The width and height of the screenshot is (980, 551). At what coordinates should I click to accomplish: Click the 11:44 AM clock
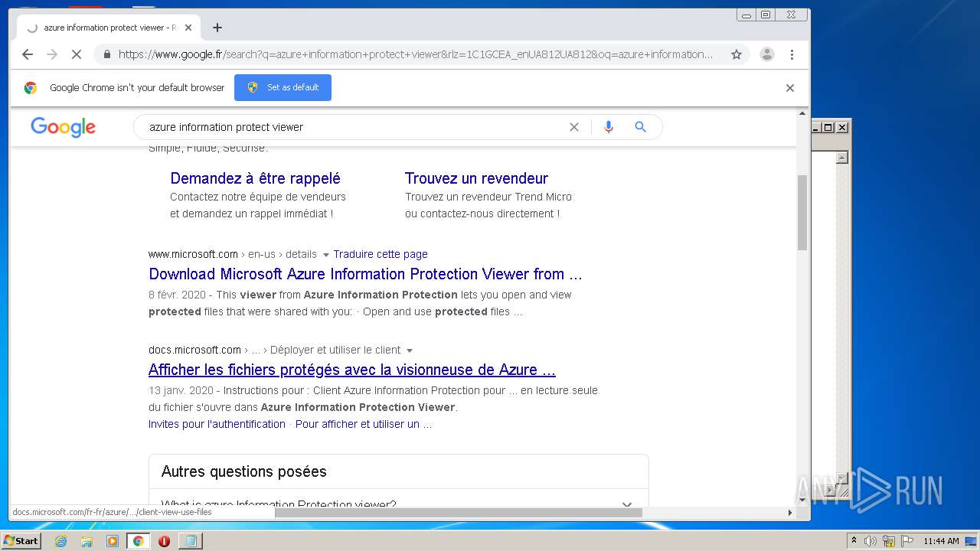[x=941, y=541]
